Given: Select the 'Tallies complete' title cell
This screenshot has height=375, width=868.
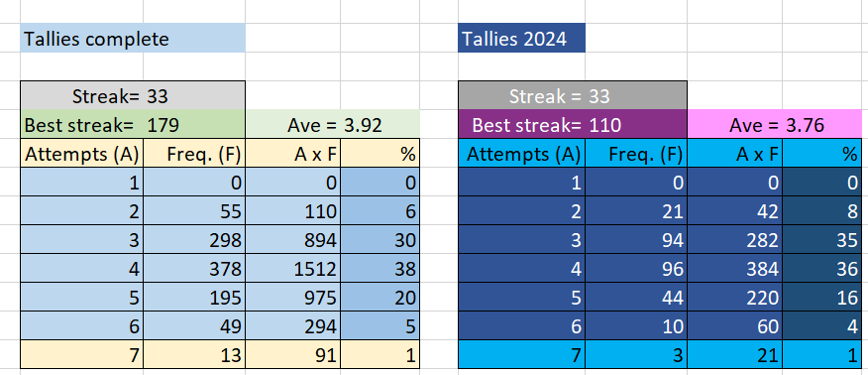Looking at the screenshot, I should [x=133, y=39].
